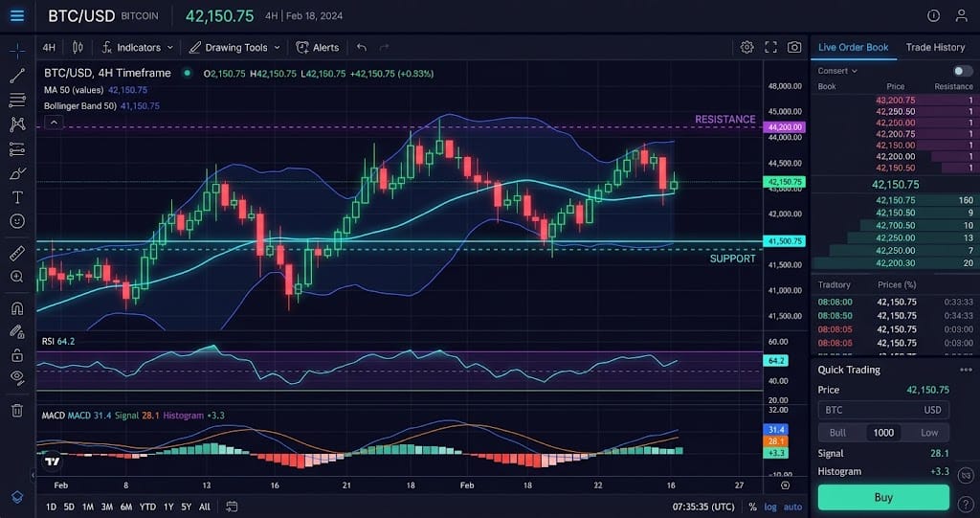Toggle the Live Order Book switch
Image resolution: width=980 pixels, height=518 pixels.
963,71
